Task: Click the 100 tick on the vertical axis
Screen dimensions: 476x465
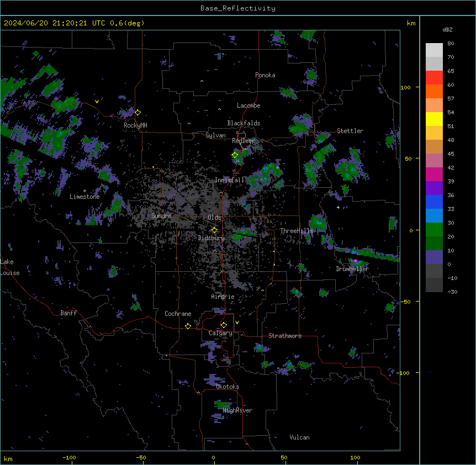Action: 405,87
